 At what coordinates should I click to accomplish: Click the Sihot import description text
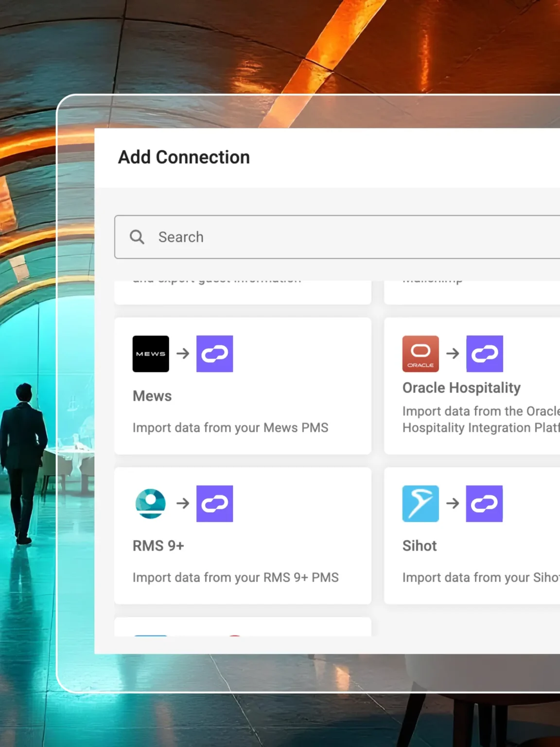pos(481,577)
